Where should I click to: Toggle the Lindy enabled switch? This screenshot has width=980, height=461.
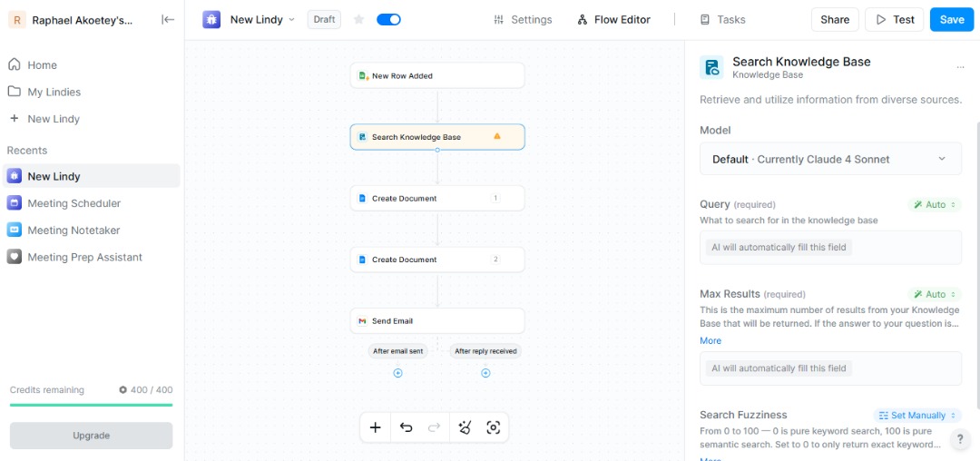[x=388, y=19]
